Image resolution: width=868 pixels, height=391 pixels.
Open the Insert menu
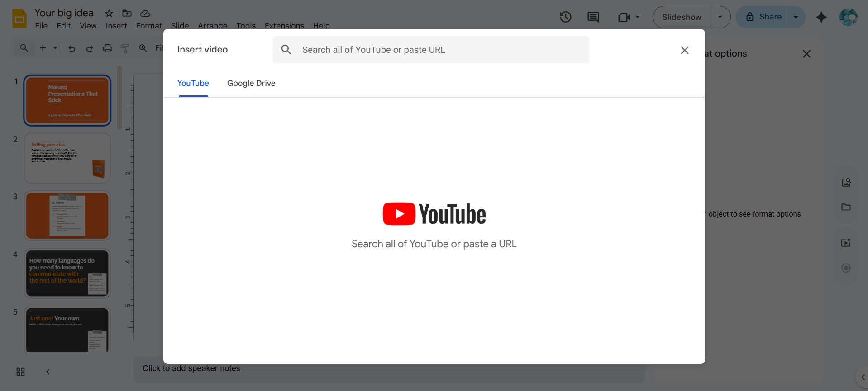click(116, 26)
